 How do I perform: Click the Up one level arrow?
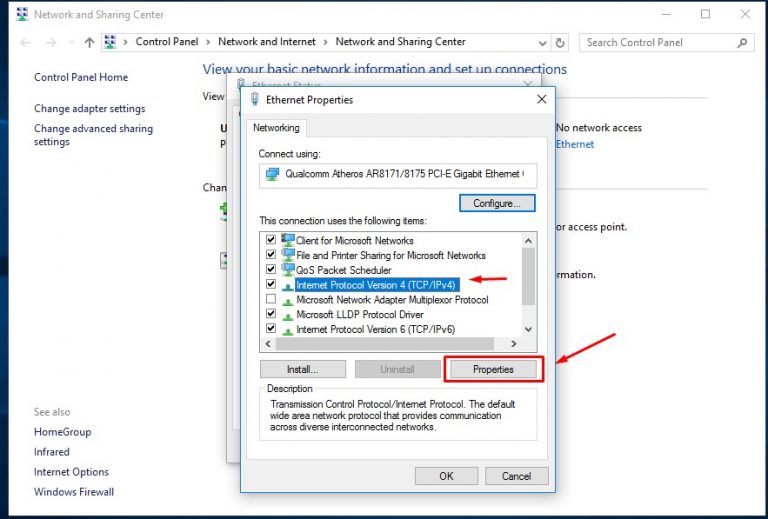pyautogui.click(x=89, y=43)
